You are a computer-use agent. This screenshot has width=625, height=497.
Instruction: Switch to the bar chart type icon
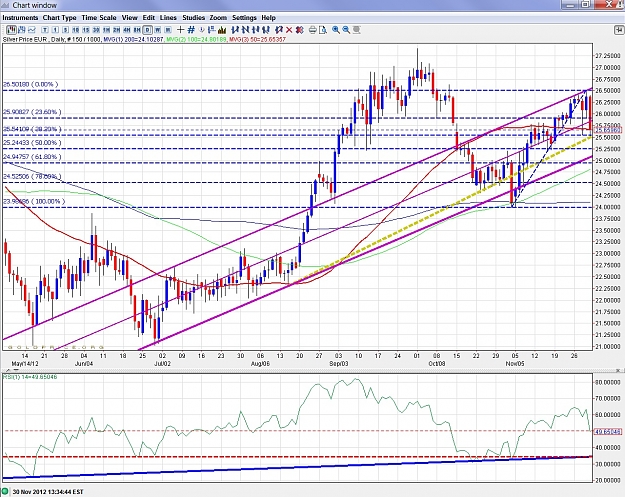pyautogui.click(x=22, y=30)
